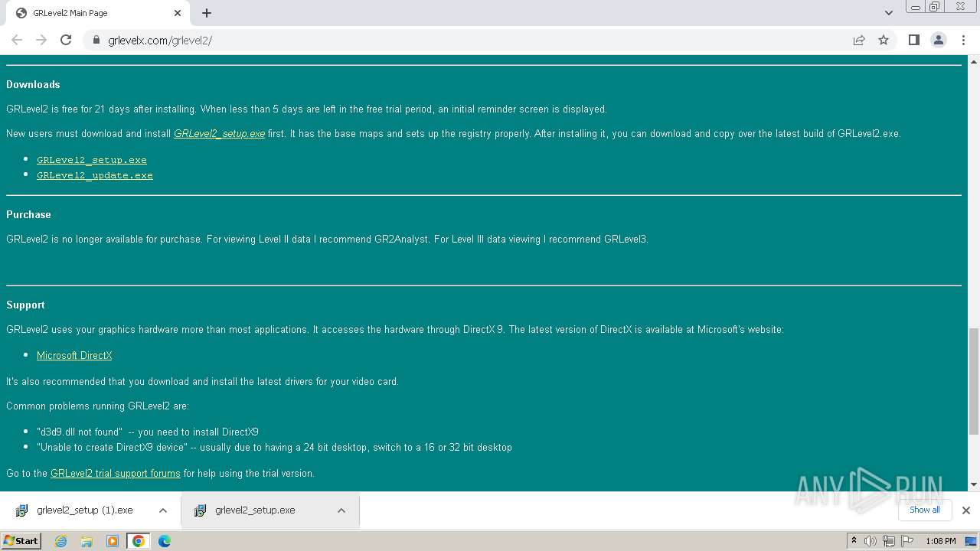Expand the tab search dropdown
Image resolution: width=980 pixels, height=551 pixels.
888,13
